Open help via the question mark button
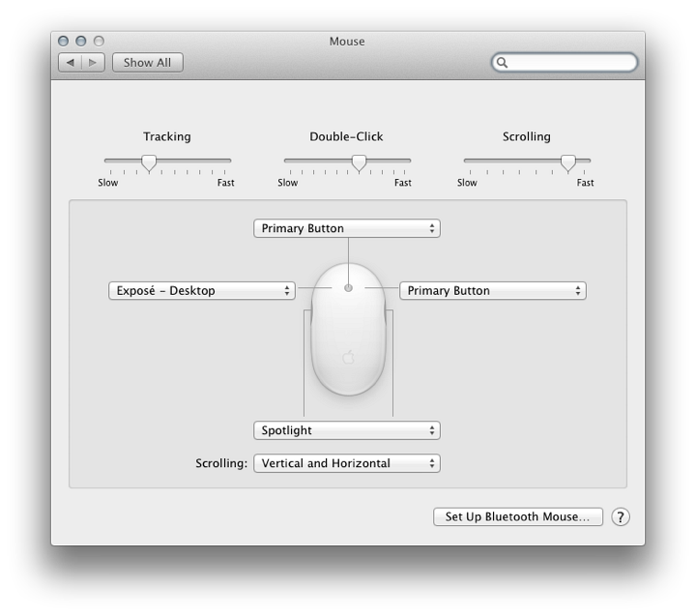The image size is (696, 616). coord(620,517)
